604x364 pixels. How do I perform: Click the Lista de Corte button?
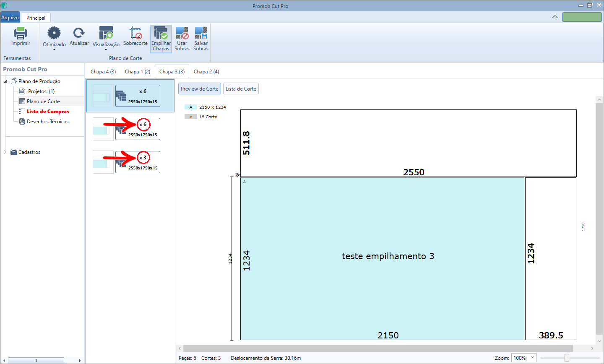tap(241, 88)
